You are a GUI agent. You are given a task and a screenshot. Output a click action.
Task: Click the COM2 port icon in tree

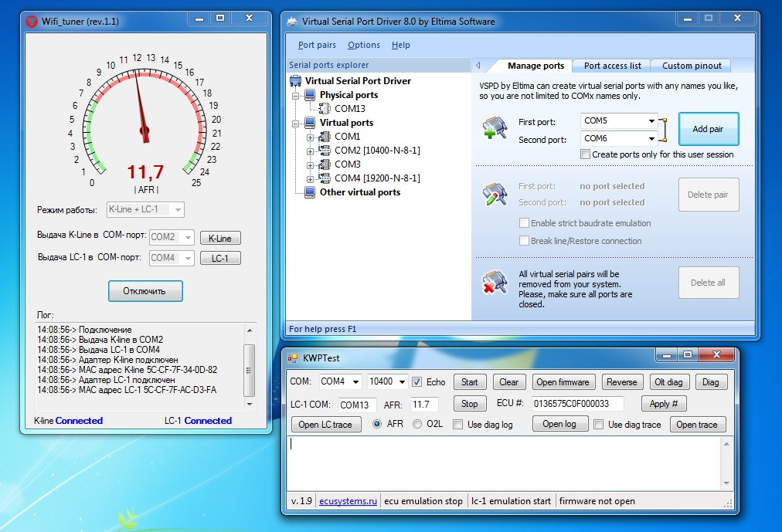pyautogui.click(x=325, y=151)
